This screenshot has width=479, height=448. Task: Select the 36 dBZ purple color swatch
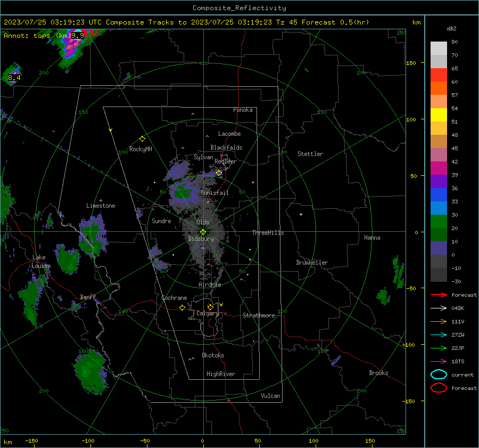point(439,181)
